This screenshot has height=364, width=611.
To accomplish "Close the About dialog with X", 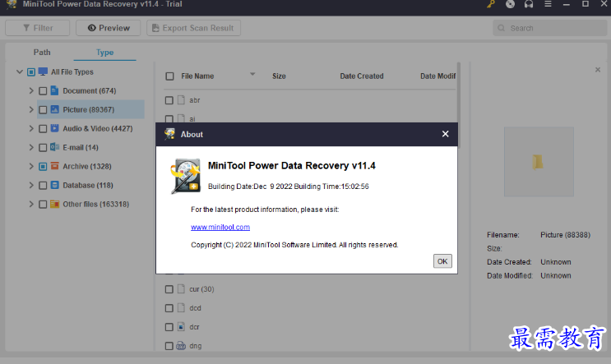I will pos(446,134).
